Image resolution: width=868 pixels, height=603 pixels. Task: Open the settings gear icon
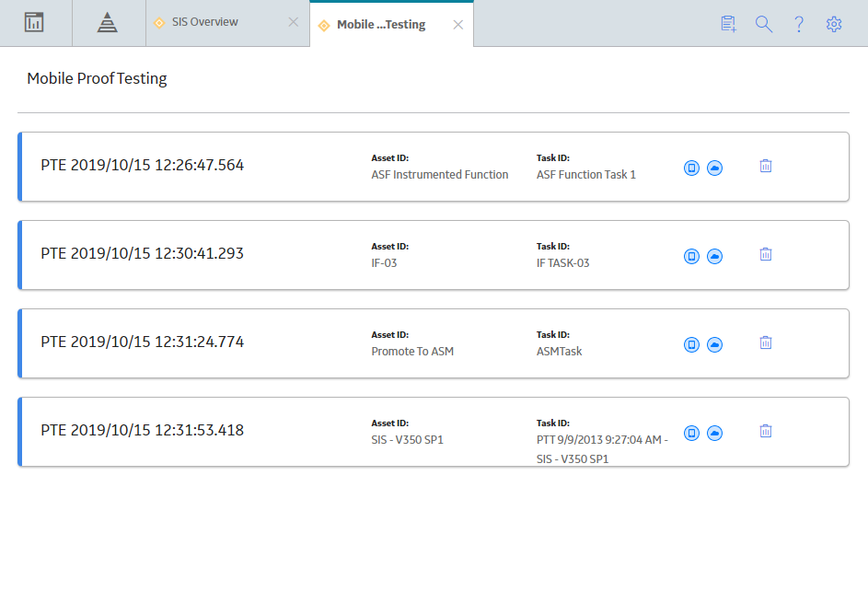834,24
